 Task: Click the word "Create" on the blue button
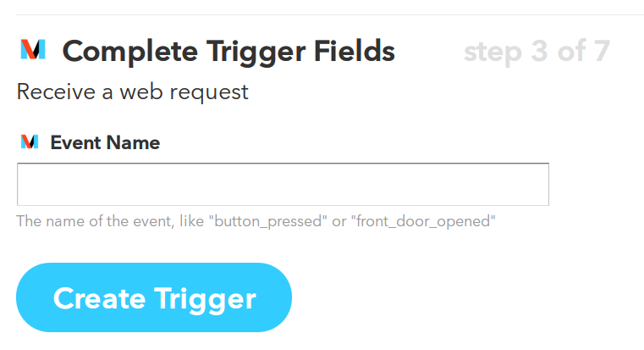99,297
